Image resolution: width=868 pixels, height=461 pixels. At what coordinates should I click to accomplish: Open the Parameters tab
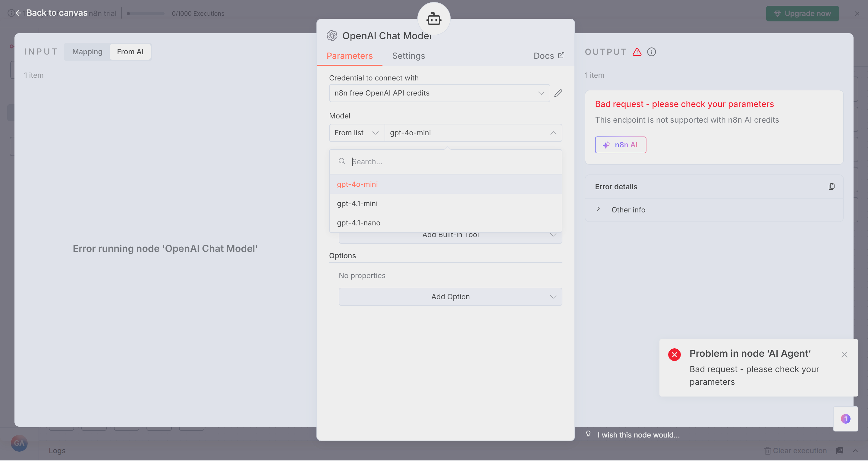coord(349,56)
